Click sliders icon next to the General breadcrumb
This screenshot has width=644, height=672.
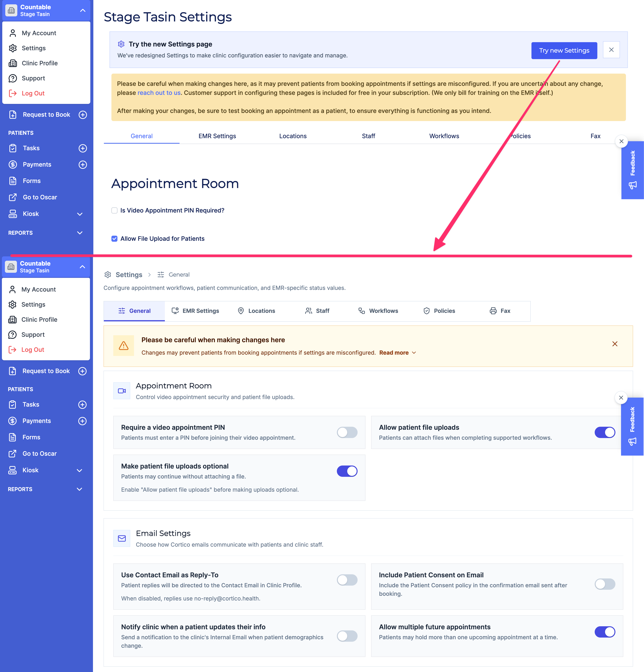click(161, 275)
